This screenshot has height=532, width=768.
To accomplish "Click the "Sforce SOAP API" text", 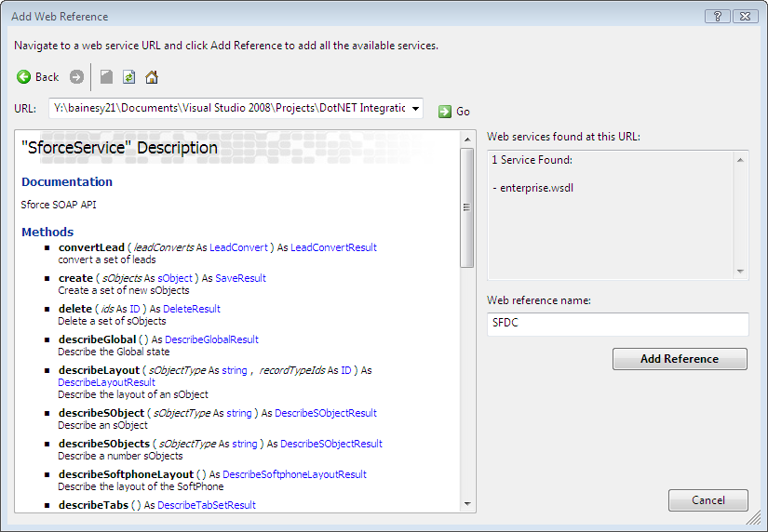I will (59, 205).
